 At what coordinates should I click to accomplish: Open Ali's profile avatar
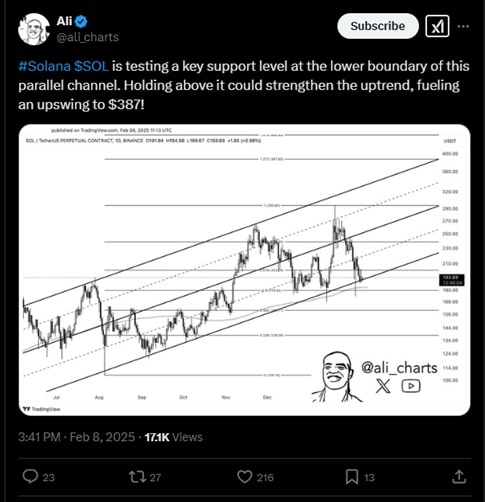[34, 29]
